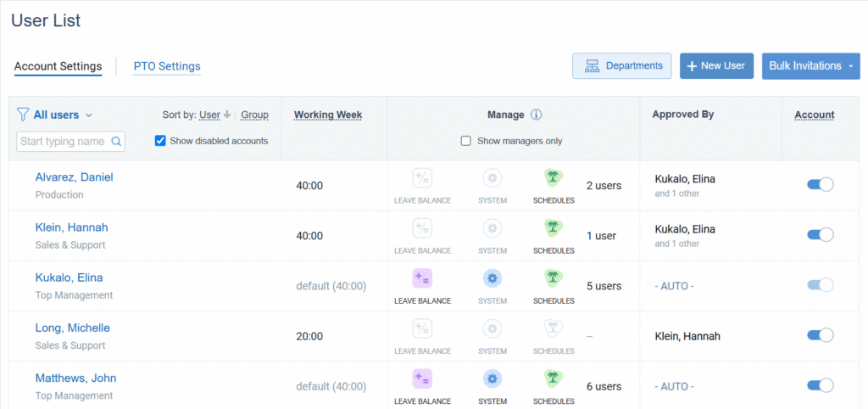Click the Working Week column header
This screenshot has width=868, height=409.
click(x=328, y=115)
